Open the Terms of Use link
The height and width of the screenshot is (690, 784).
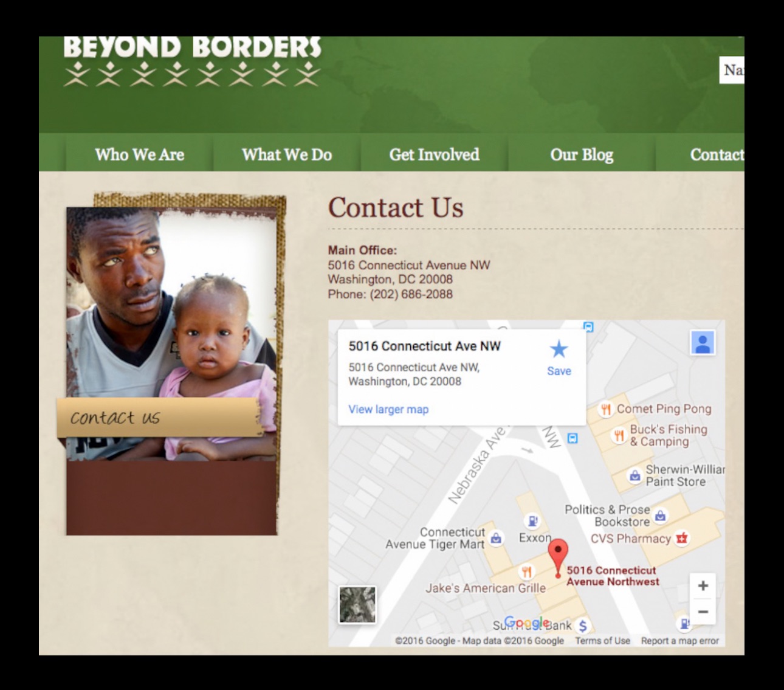tap(602, 641)
